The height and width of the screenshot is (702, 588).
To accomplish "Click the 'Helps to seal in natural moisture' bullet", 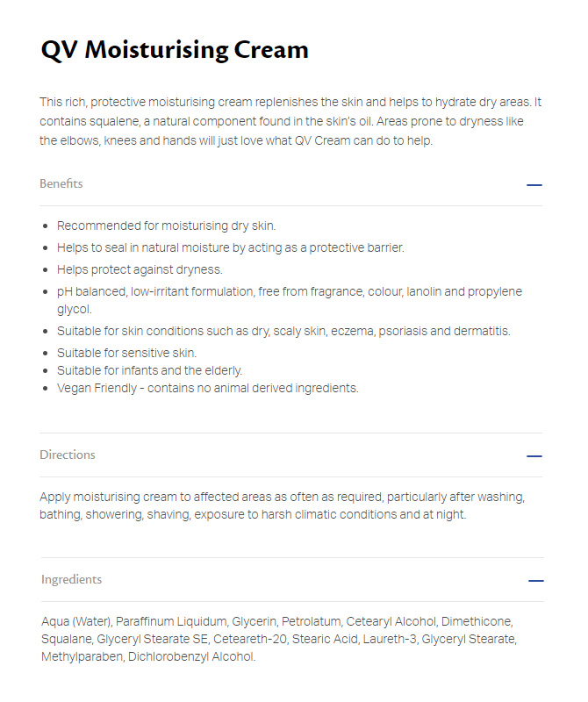I will click(x=230, y=247).
